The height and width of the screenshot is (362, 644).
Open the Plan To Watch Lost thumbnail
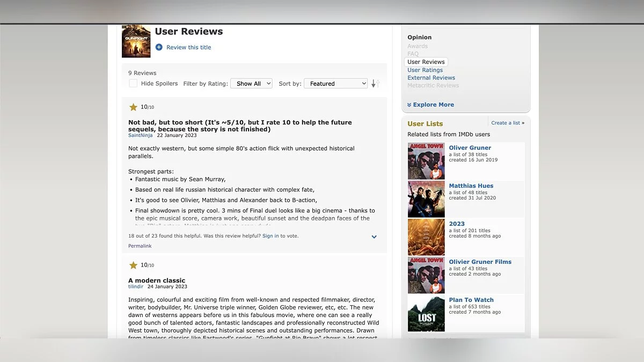[x=426, y=314]
